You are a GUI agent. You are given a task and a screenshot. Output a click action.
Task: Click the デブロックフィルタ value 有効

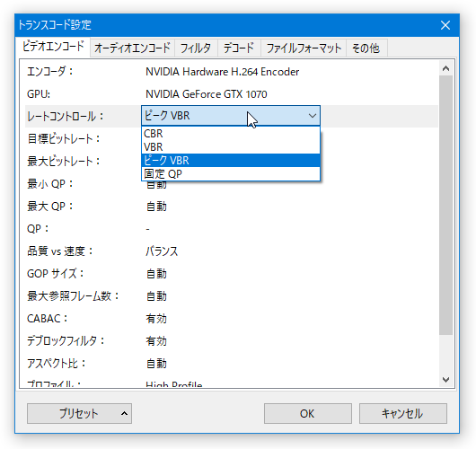click(156, 341)
